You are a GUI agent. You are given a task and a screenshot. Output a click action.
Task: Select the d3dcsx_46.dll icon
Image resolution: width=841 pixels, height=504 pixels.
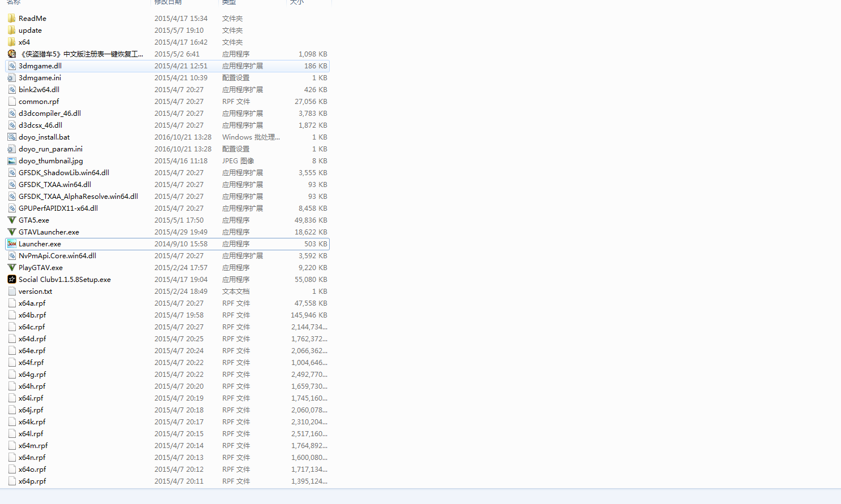12,125
